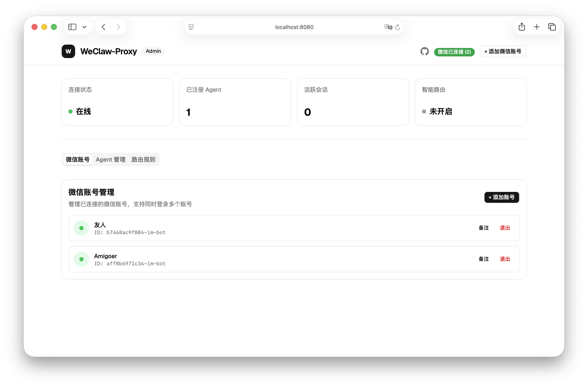
Task: Click 退出 for the Amigoer account
Action: pos(505,259)
